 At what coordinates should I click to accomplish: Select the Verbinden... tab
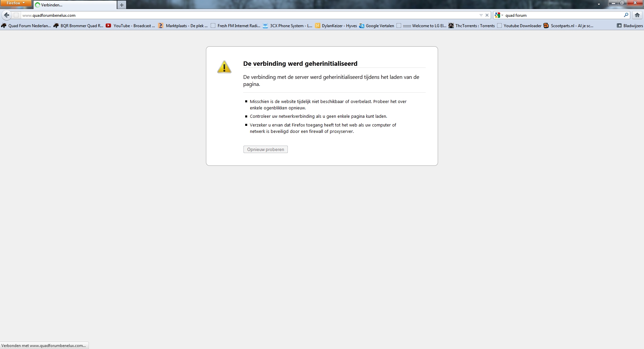[75, 5]
